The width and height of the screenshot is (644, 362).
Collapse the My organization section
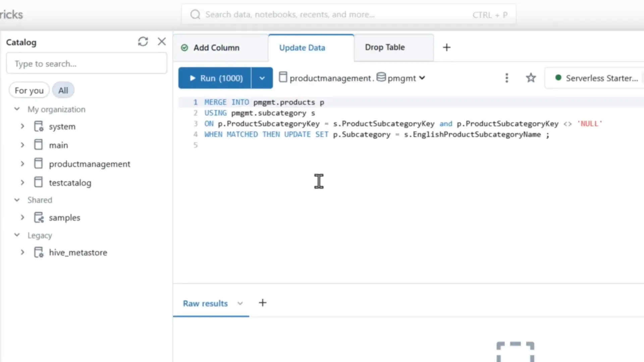click(x=17, y=109)
